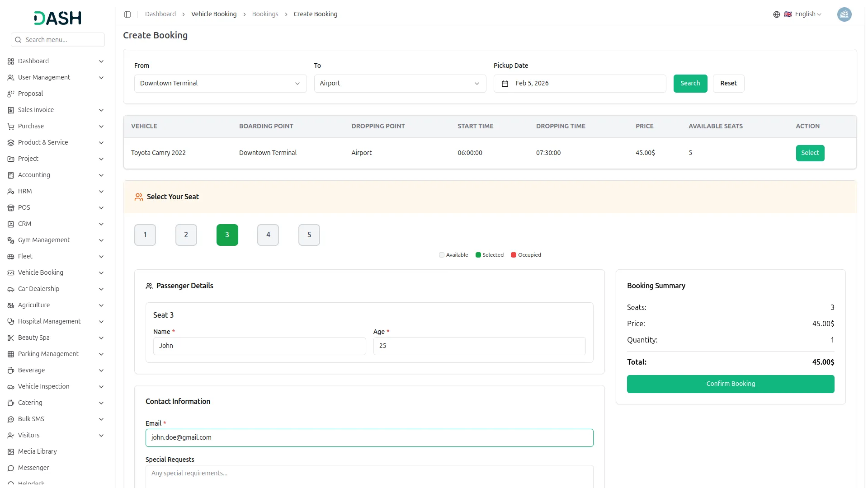868x488 pixels.
Task: Click the Sales Invoice sidebar icon
Action: pyautogui.click(x=11, y=110)
